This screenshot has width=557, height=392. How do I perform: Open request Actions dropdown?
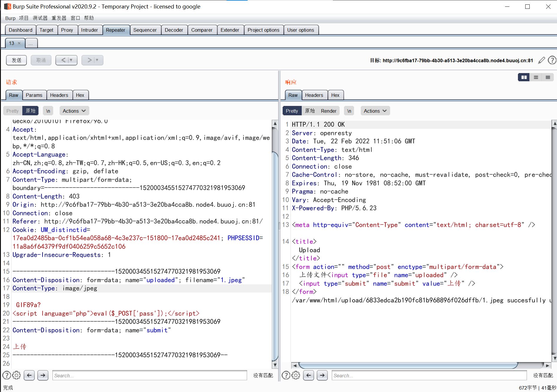click(74, 111)
